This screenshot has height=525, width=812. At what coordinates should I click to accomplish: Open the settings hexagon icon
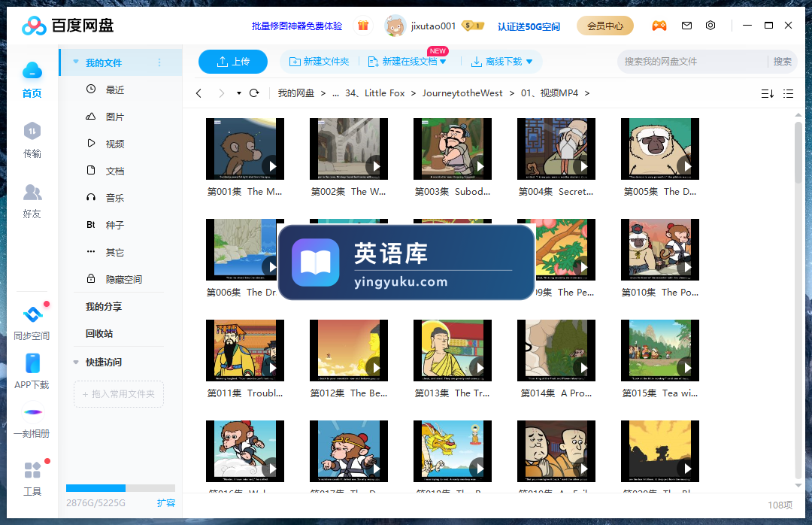point(710,26)
